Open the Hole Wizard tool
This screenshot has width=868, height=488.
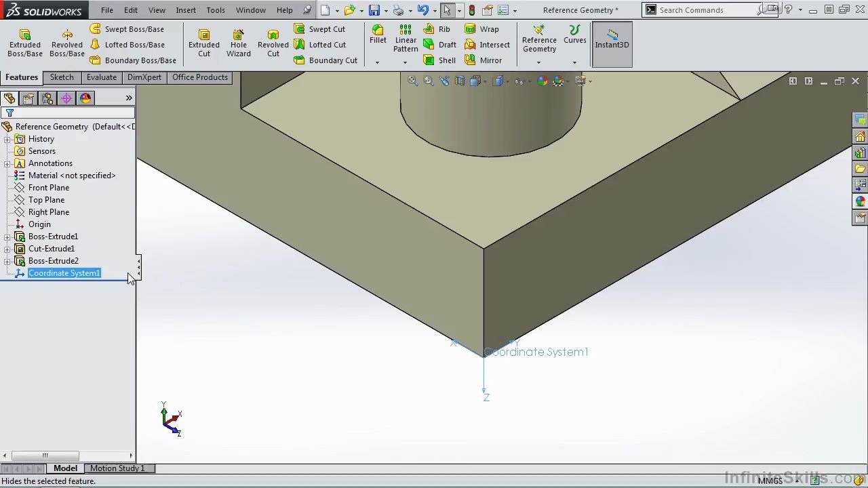pos(238,42)
